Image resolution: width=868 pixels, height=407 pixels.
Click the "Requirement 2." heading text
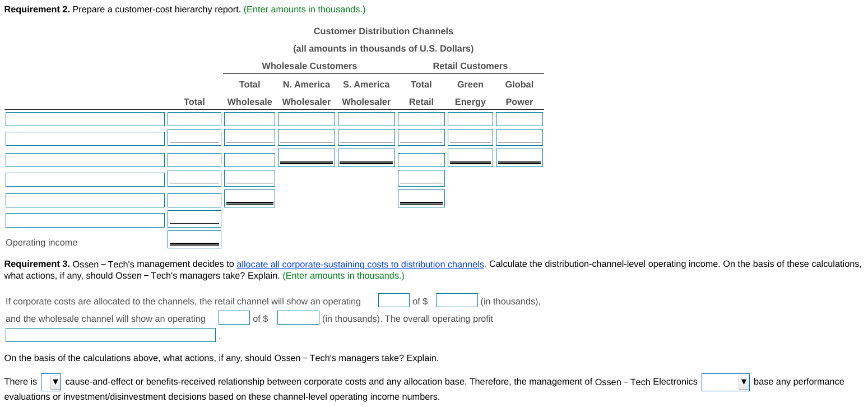click(x=37, y=10)
